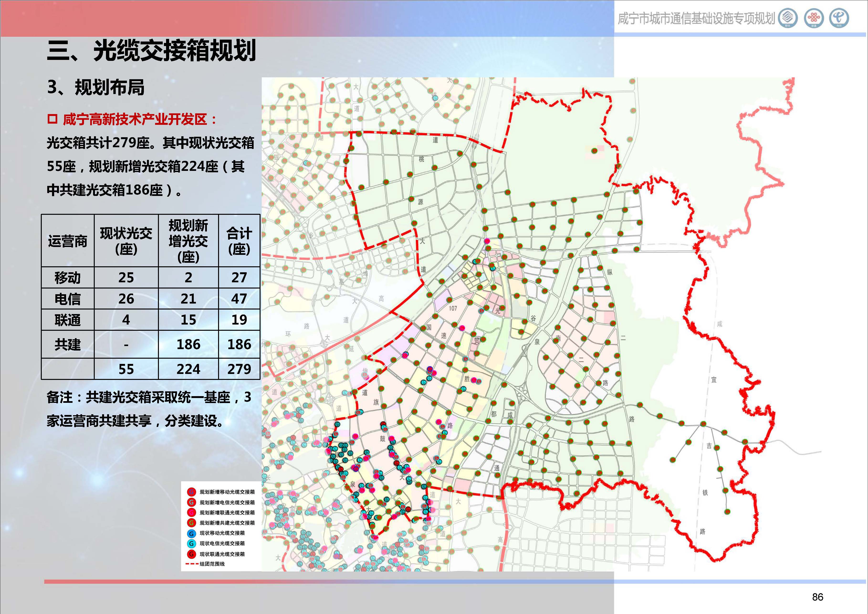Click 186 in 共建 row 合计 column

point(239,344)
